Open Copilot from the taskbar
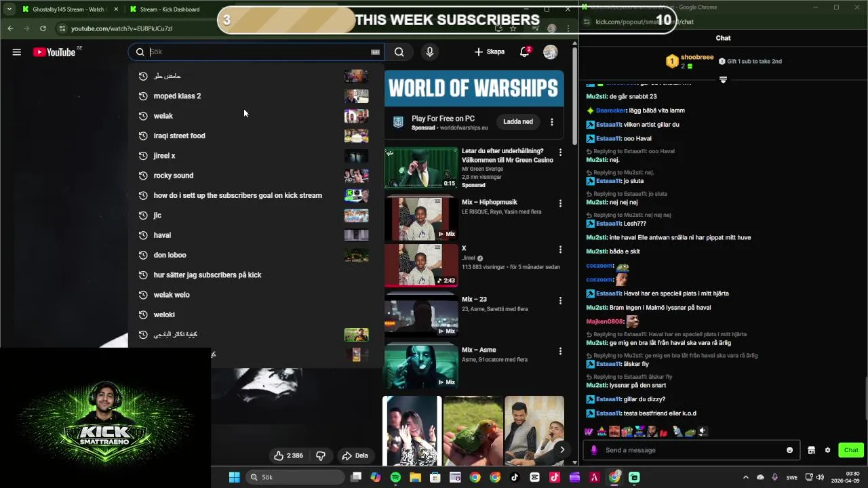 [376, 477]
